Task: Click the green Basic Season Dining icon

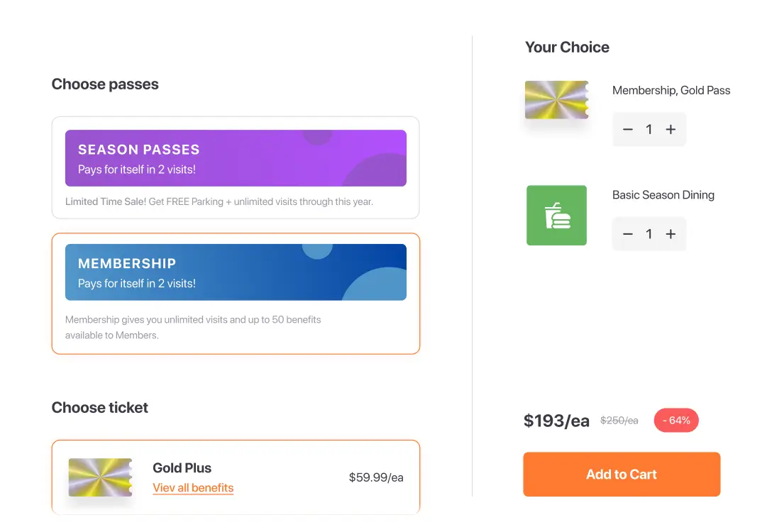Action: click(x=556, y=216)
